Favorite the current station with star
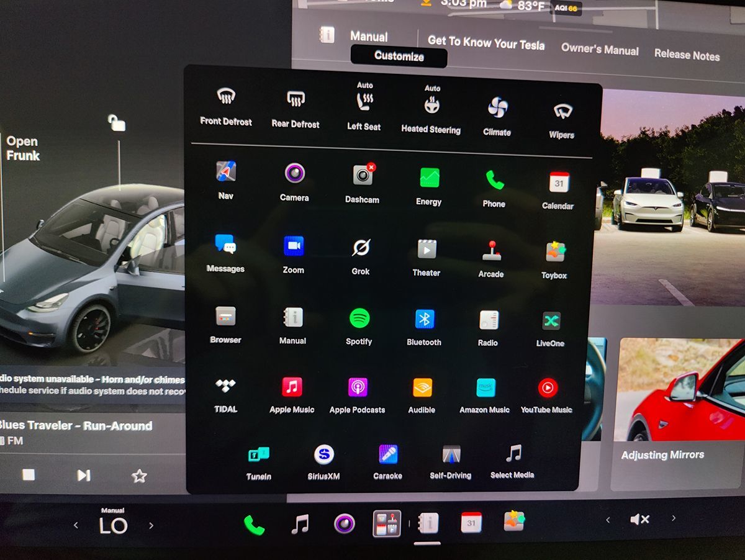Screen dimensions: 745x560 click(x=140, y=476)
